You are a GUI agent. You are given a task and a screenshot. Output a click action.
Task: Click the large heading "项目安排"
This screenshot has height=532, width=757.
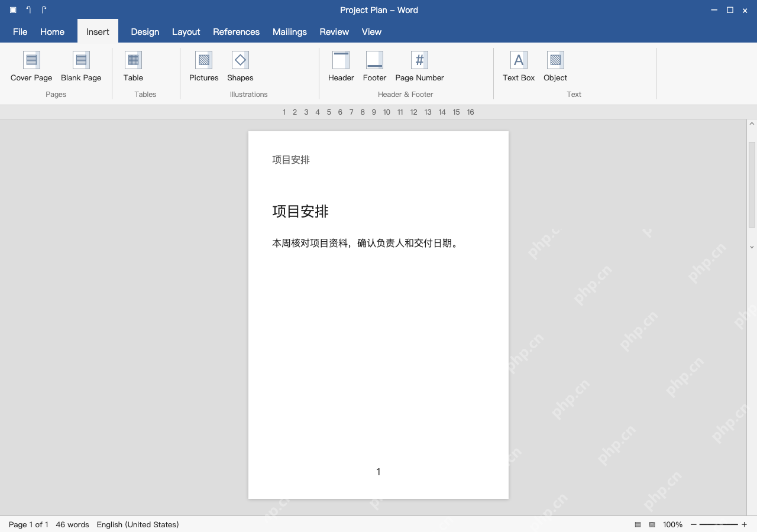click(x=300, y=211)
